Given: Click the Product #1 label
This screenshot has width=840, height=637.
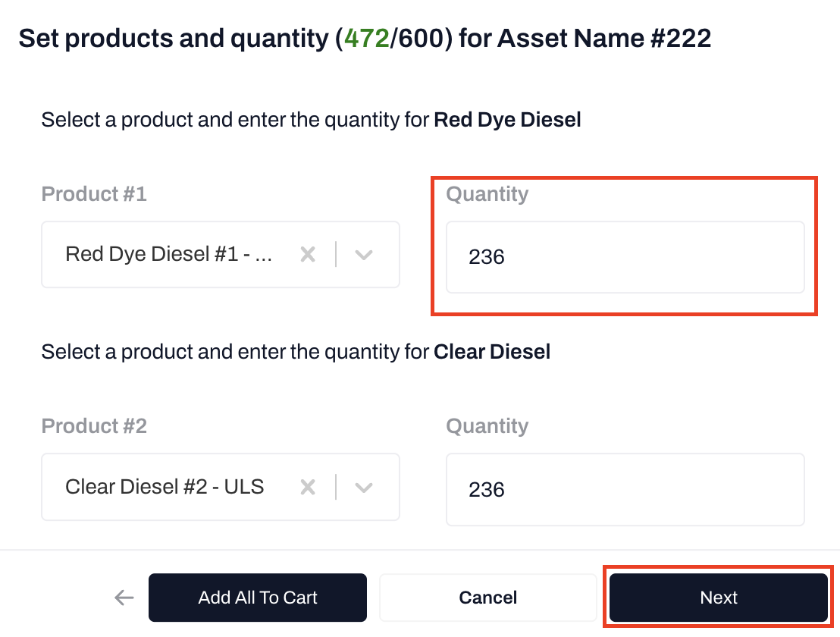Looking at the screenshot, I should [94, 194].
